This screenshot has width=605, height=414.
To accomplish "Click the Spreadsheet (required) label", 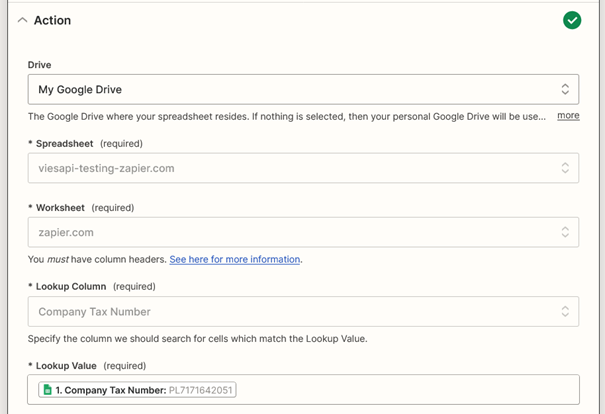I will pos(85,144).
